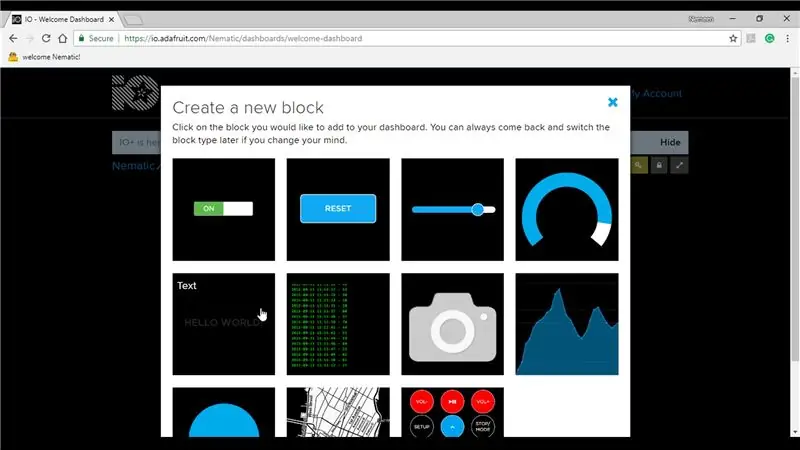Open the browser home page
Screen dimensions: 800x450
62,38
